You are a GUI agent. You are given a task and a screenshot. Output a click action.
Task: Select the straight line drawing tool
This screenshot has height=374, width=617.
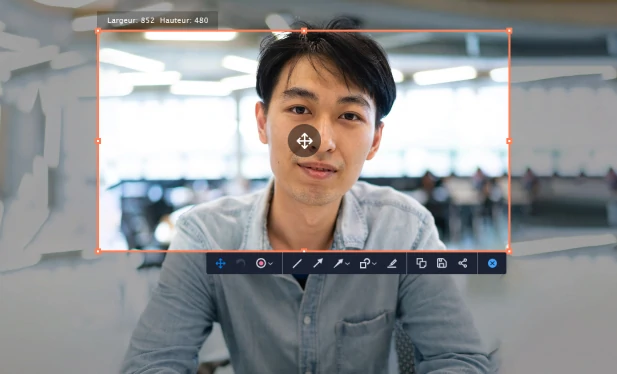(297, 263)
